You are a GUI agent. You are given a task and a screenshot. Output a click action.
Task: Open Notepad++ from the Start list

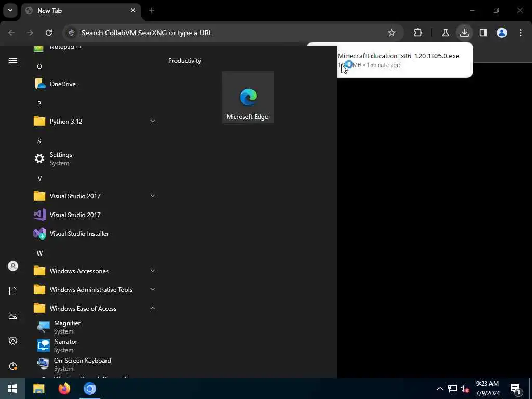click(95, 49)
